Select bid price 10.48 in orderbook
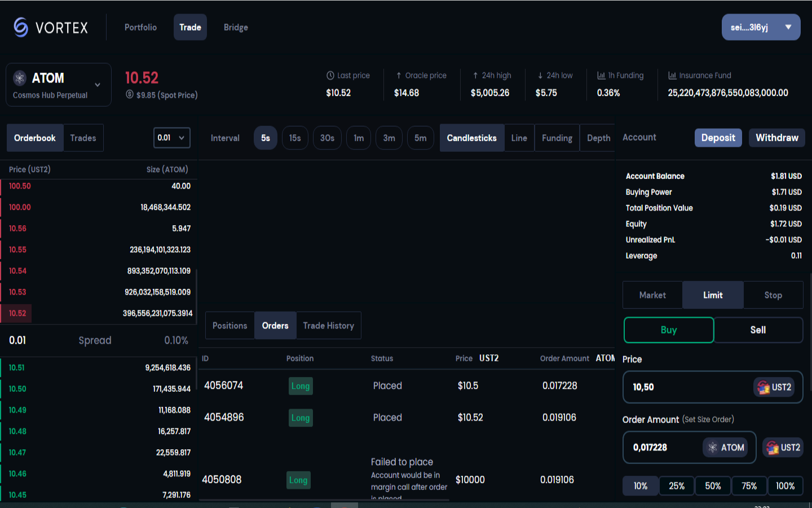The height and width of the screenshot is (508, 812). pyautogui.click(x=17, y=431)
